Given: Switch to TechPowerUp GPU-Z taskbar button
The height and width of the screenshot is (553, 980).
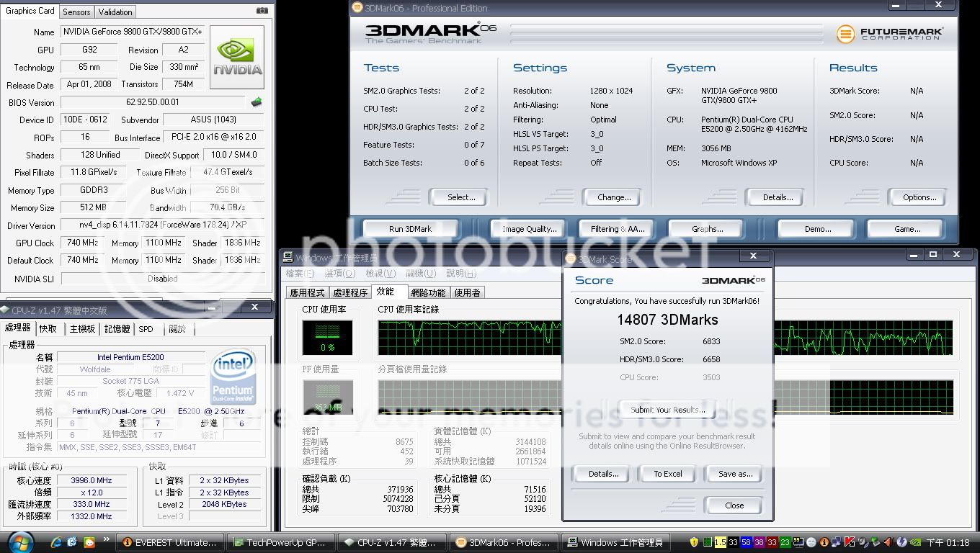Looking at the screenshot, I should coord(281,542).
